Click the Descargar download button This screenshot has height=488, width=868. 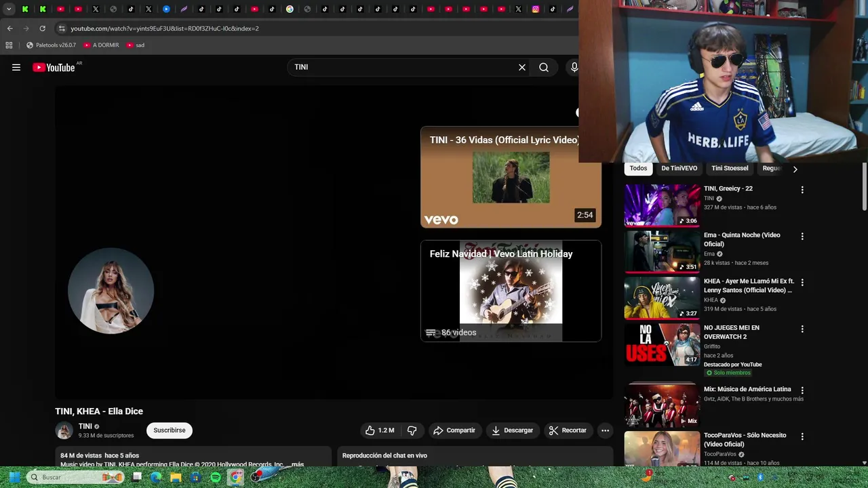tap(512, 430)
